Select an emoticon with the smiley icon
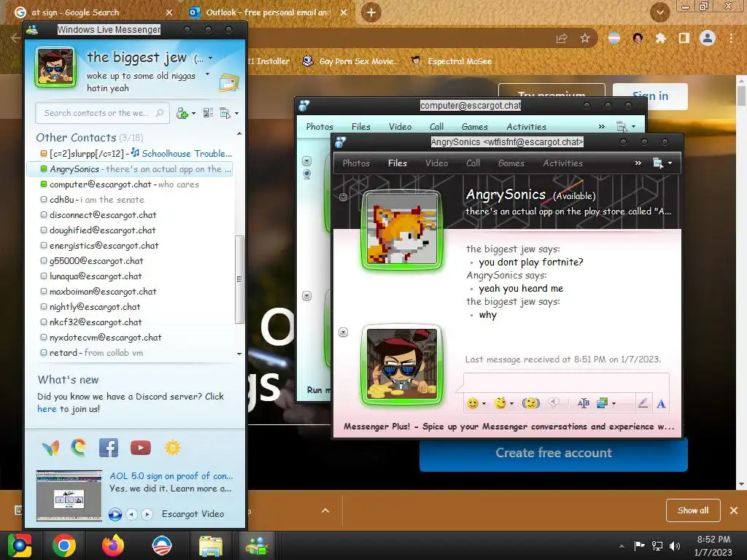The height and width of the screenshot is (560, 747). click(x=473, y=403)
